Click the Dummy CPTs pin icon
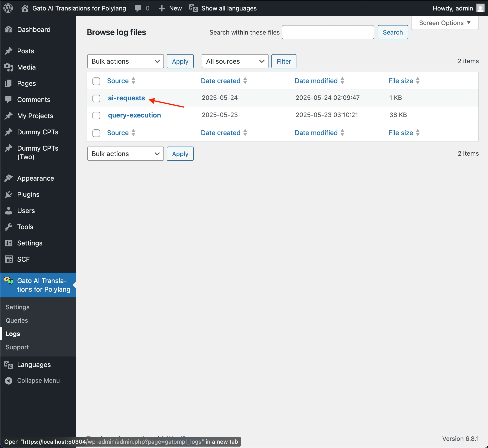488x448 pixels. tap(9, 132)
